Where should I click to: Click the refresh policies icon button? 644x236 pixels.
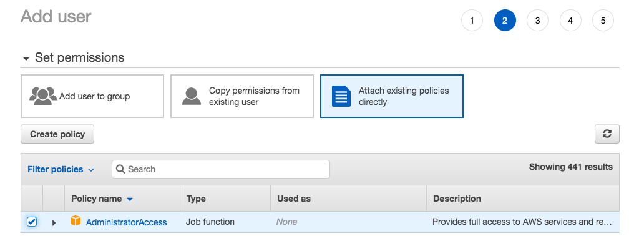[607, 134]
